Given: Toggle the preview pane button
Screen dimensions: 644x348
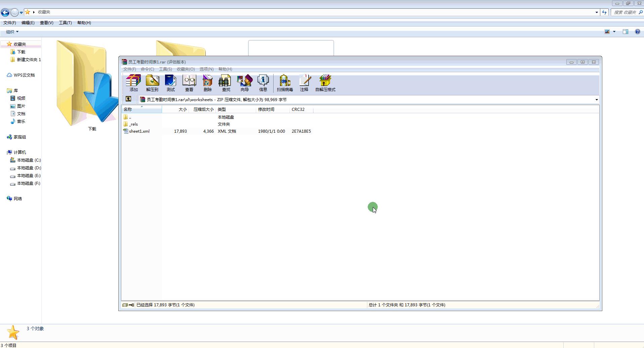Looking at the screenshot, I should click(x=625, y=32).
